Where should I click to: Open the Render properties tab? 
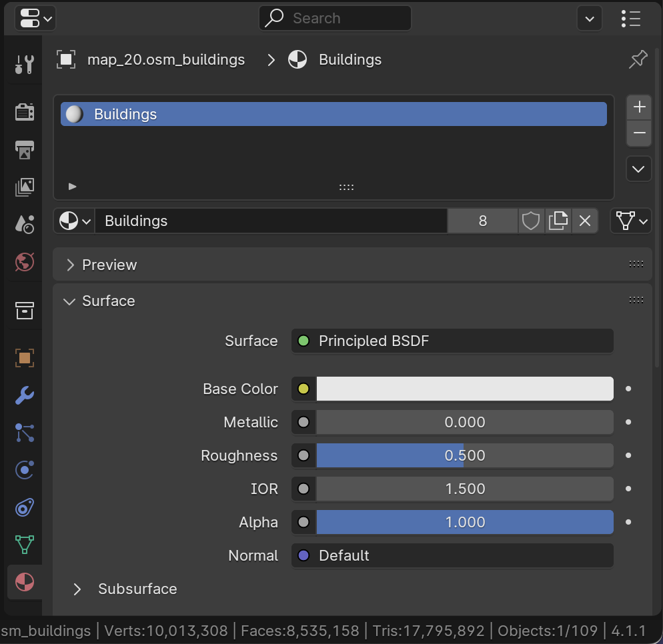tap(25, 111)
